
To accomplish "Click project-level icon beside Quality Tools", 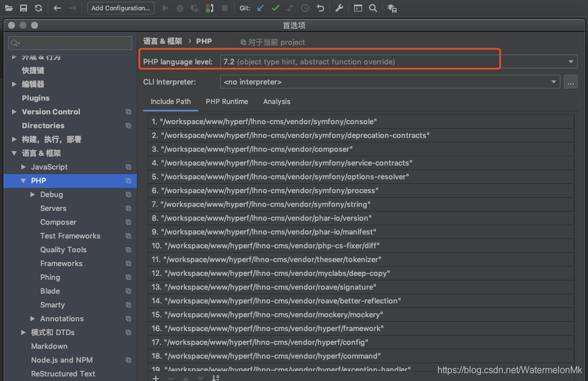I will coord(128,250).
